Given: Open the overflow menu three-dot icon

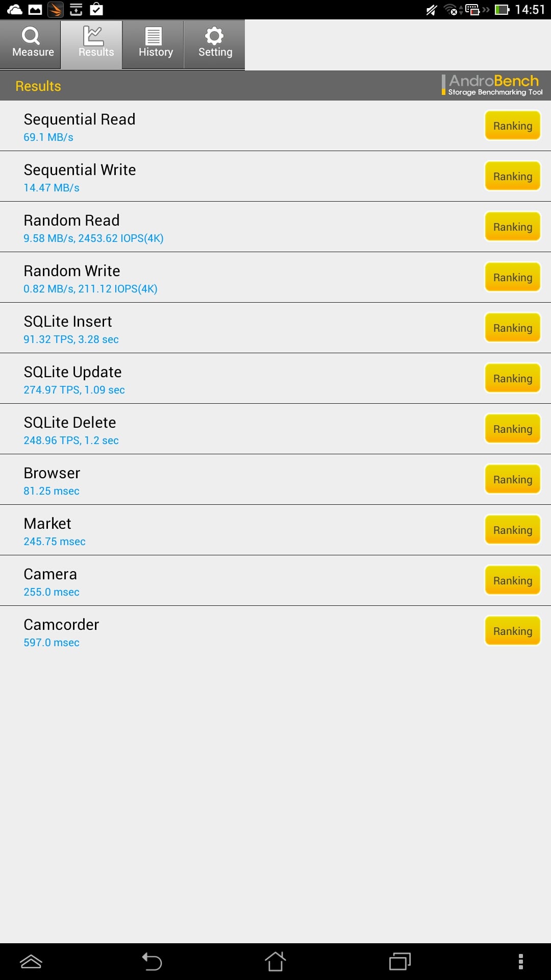Looking at the screenshot, I should (520, 962).
